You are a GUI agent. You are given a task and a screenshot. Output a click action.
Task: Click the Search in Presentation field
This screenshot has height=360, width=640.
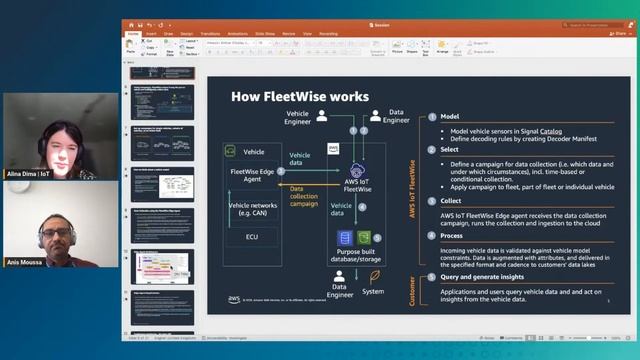(593, 25)
